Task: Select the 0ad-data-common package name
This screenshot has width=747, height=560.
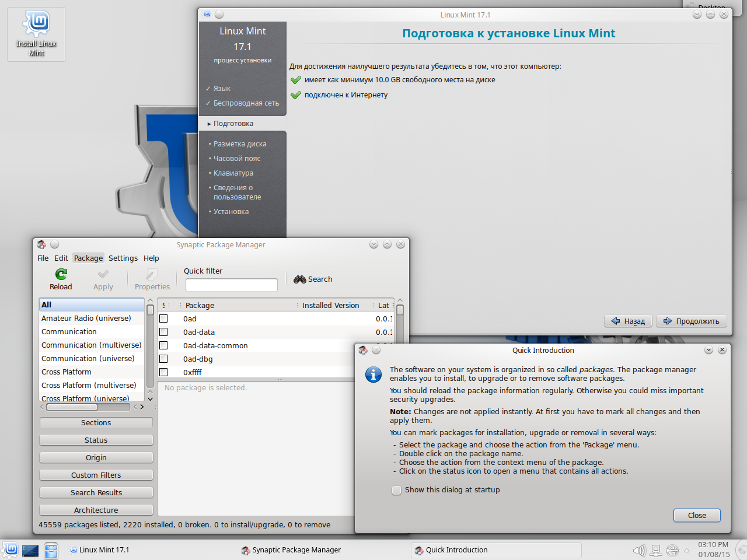Action: pos(215,346)
